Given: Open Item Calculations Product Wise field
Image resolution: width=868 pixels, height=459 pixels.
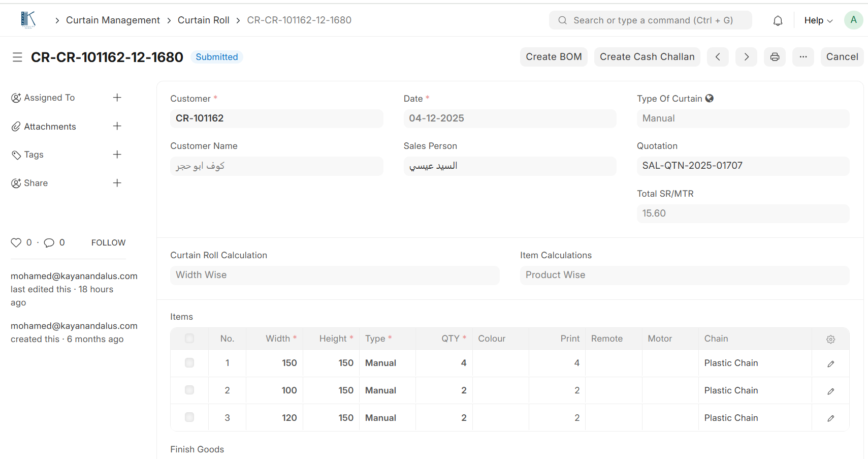Looking at the screenshot, I should (685, 275).
